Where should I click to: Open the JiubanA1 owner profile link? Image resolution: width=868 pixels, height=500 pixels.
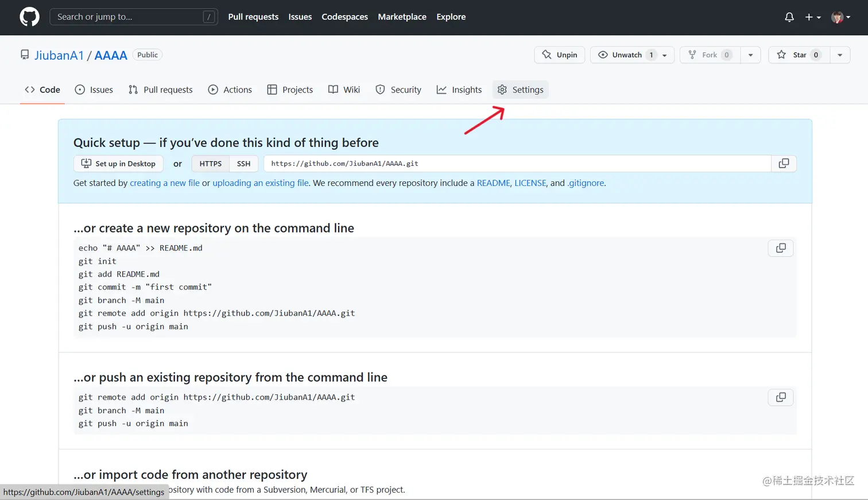59,55
